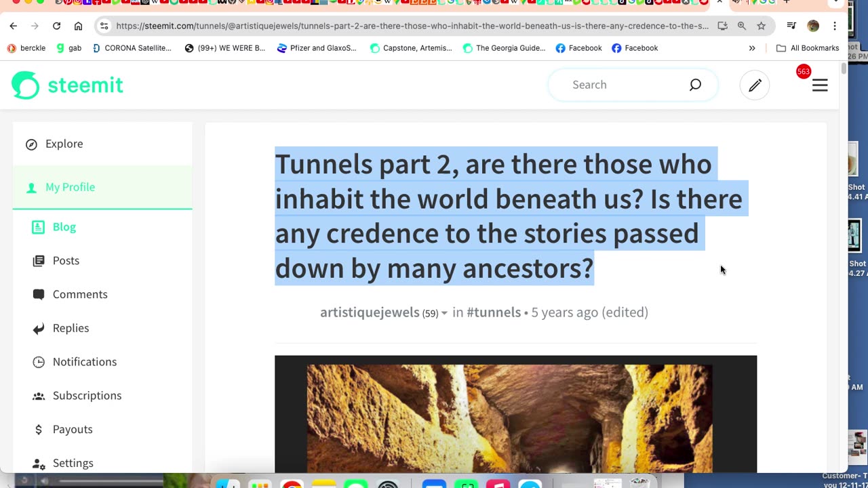This screenshot has width=868, height=488.
Task: Open the install-app icon in the address bar
Action: tap(722, 26)
